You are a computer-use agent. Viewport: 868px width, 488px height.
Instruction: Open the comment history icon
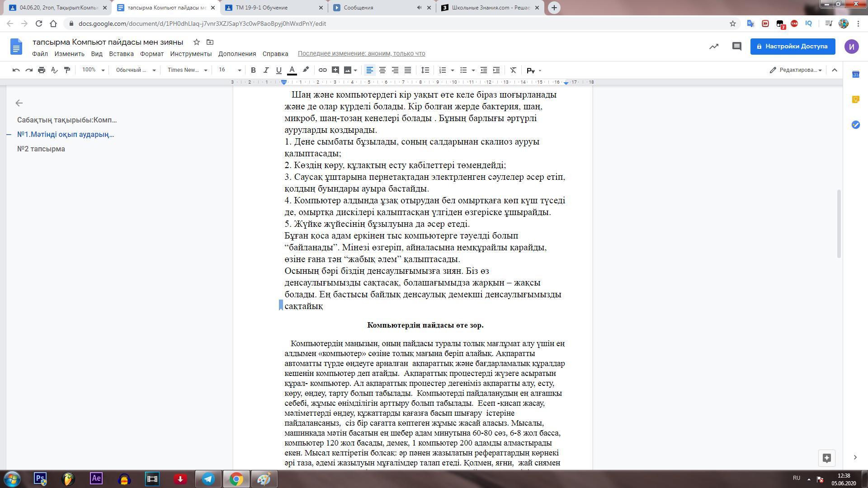click(x=736, y=47)
